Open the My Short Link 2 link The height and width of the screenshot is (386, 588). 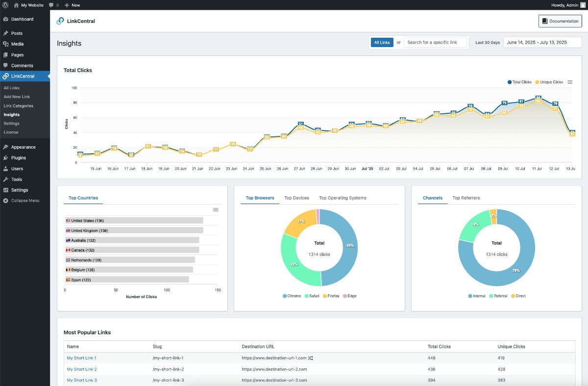[82, 369]
